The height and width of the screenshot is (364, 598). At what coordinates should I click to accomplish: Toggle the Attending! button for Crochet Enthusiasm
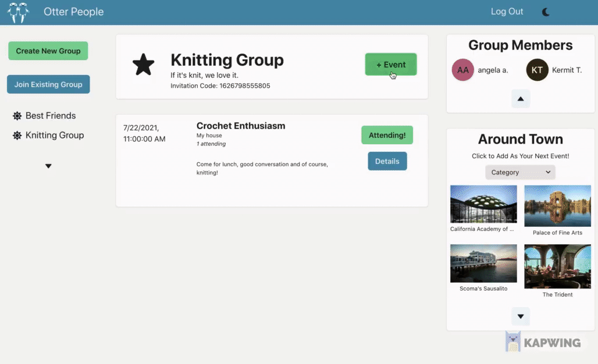[387, 135]
